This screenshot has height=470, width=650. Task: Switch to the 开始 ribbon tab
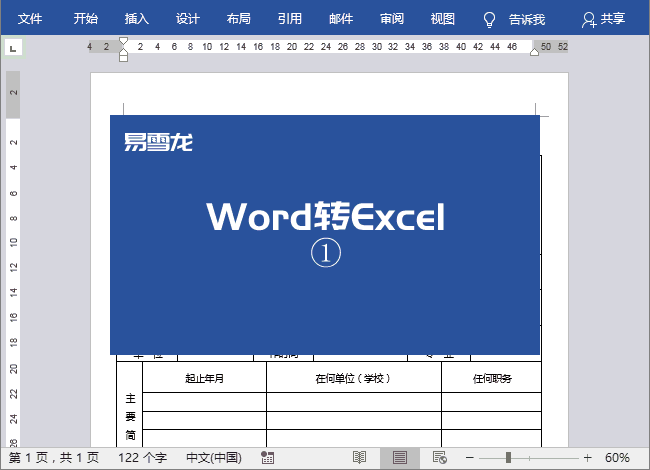click(86, 19)
